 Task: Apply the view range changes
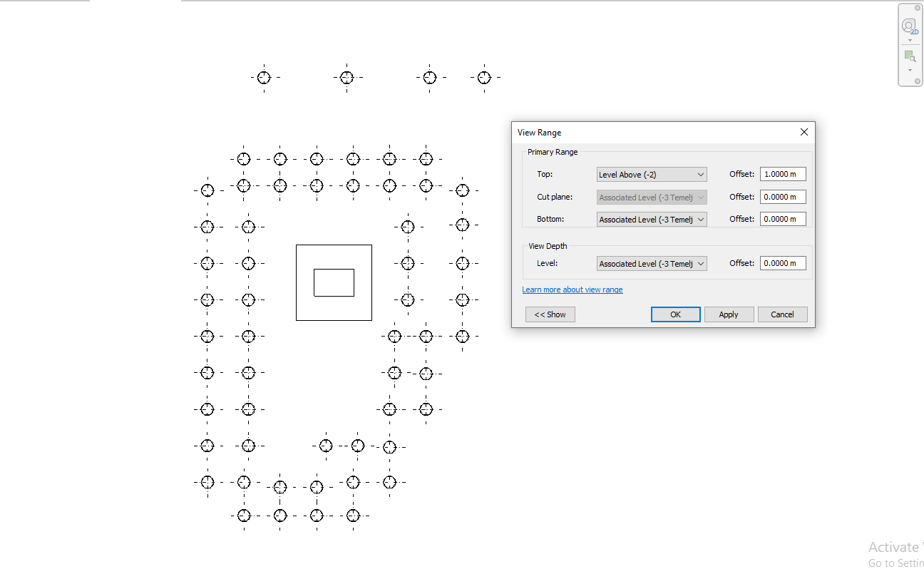729,314
